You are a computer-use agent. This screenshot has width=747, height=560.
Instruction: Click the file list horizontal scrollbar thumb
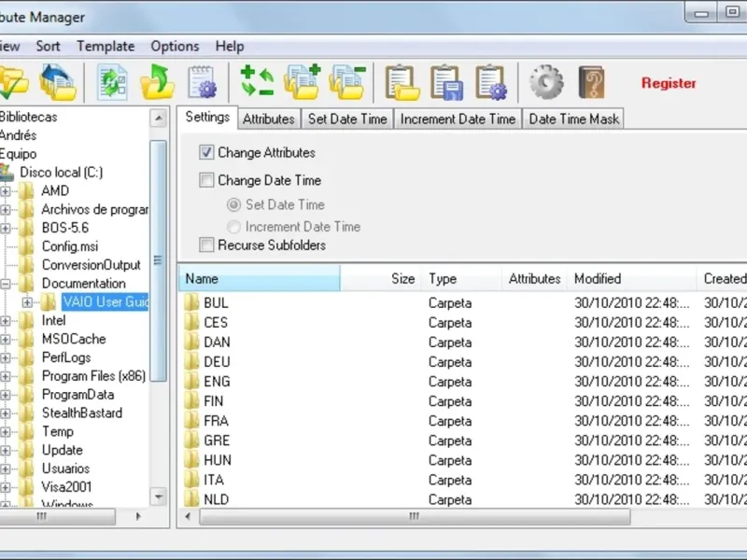click(415, 516)
